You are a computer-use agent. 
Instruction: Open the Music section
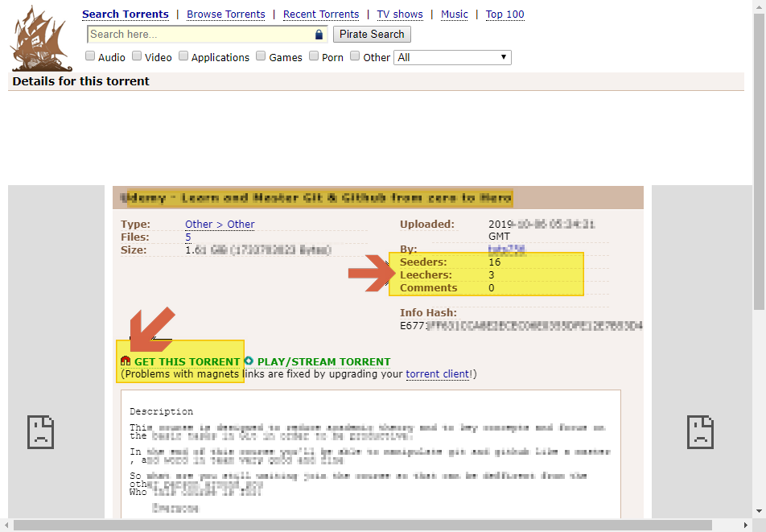pyautogui.click(x=455, y=14)
